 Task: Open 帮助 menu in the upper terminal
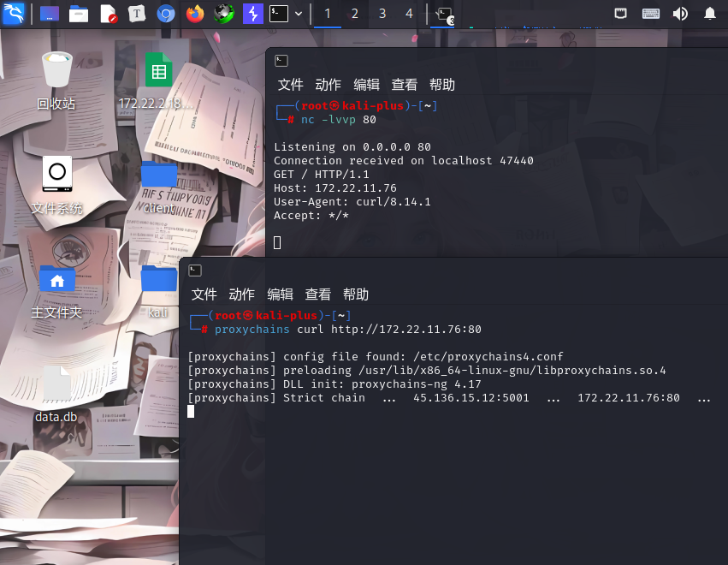pos(442,85)
